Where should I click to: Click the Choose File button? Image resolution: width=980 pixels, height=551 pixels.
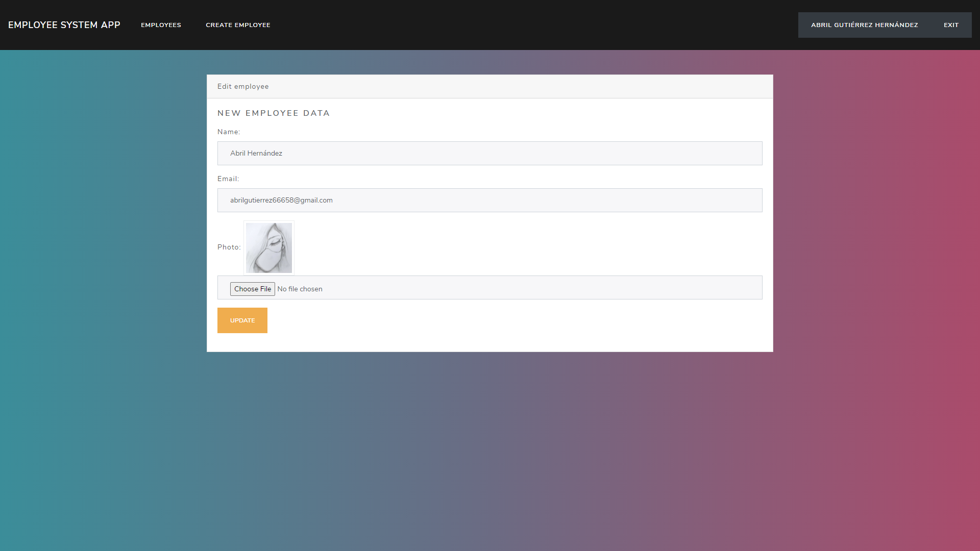pyautogui.click(x=253, y=289)
